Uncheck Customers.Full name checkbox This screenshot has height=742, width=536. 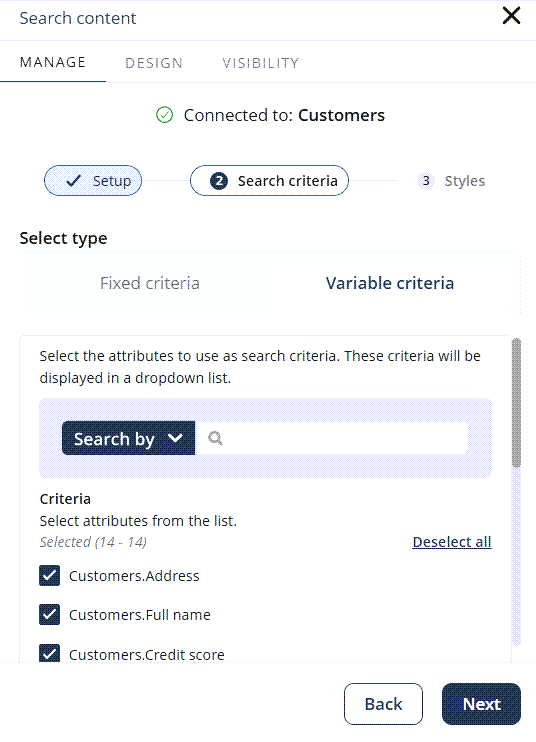point(49,614)
